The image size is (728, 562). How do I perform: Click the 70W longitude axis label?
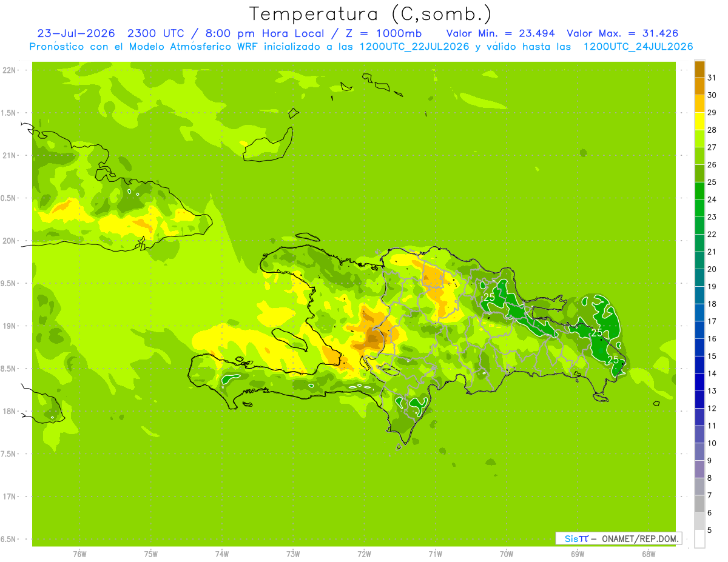(x=507, y=554)
